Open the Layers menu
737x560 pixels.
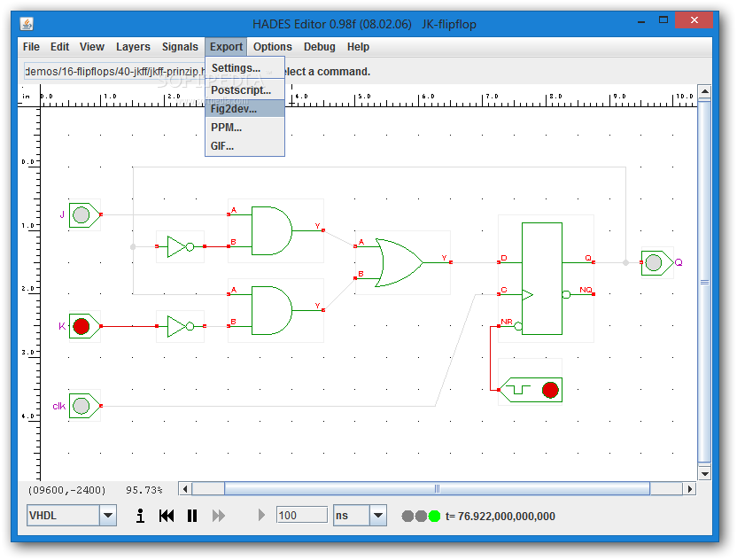[x=133, y=47]
